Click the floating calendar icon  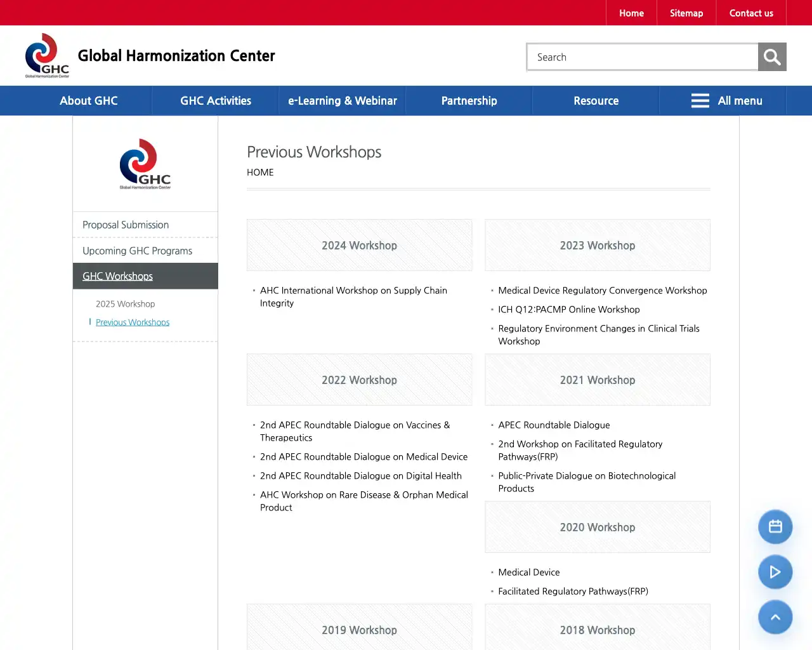[775, 526]
